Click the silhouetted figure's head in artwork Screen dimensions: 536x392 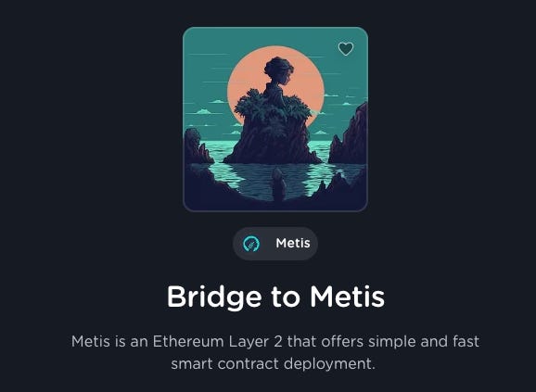coord(277,70)
